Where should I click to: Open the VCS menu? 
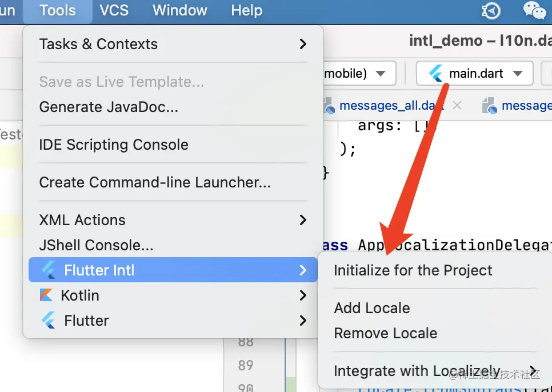click(x=114, y=10)
